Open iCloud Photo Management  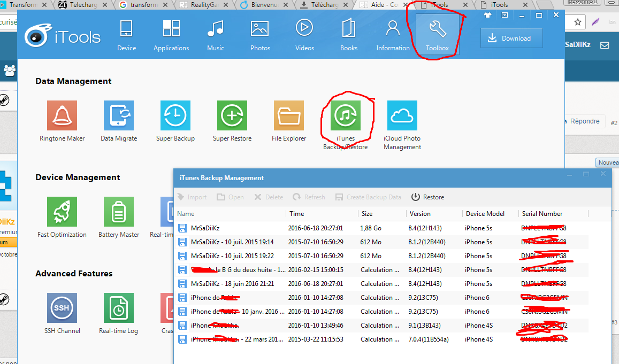[402, 125]
